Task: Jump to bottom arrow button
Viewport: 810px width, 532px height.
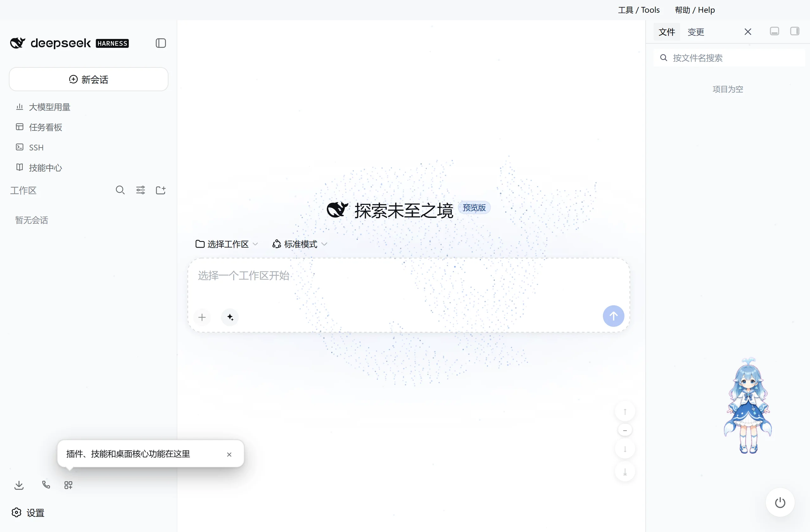Action: pos(625,472)
